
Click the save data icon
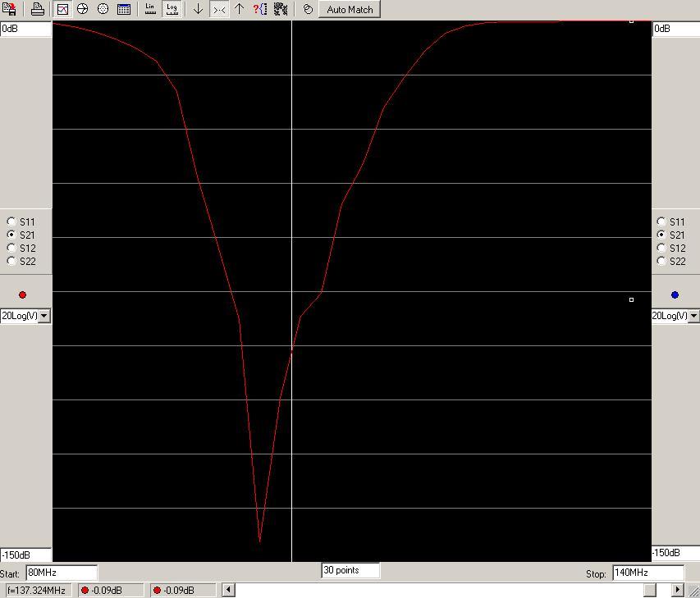9,9
